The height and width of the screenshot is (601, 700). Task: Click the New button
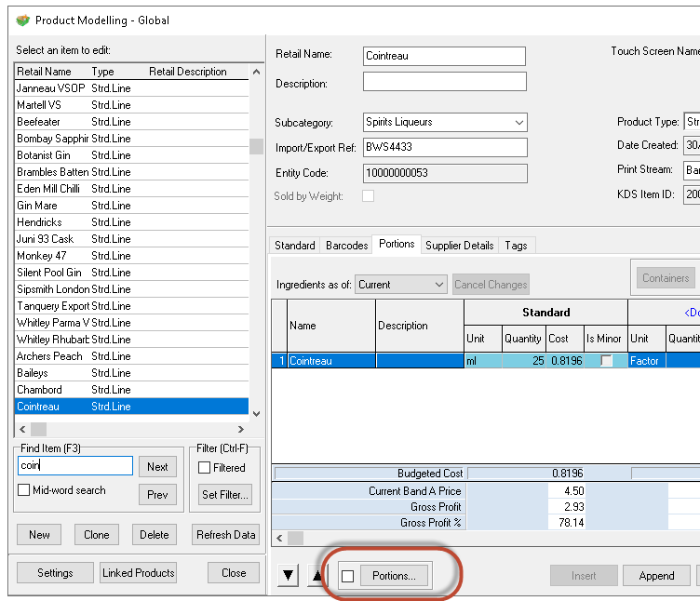click(39, 535)
